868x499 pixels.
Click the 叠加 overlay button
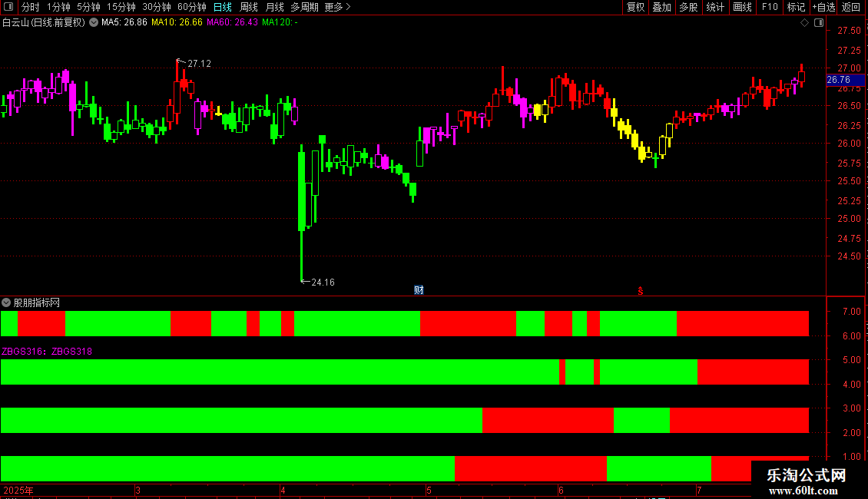pos(661,7)
